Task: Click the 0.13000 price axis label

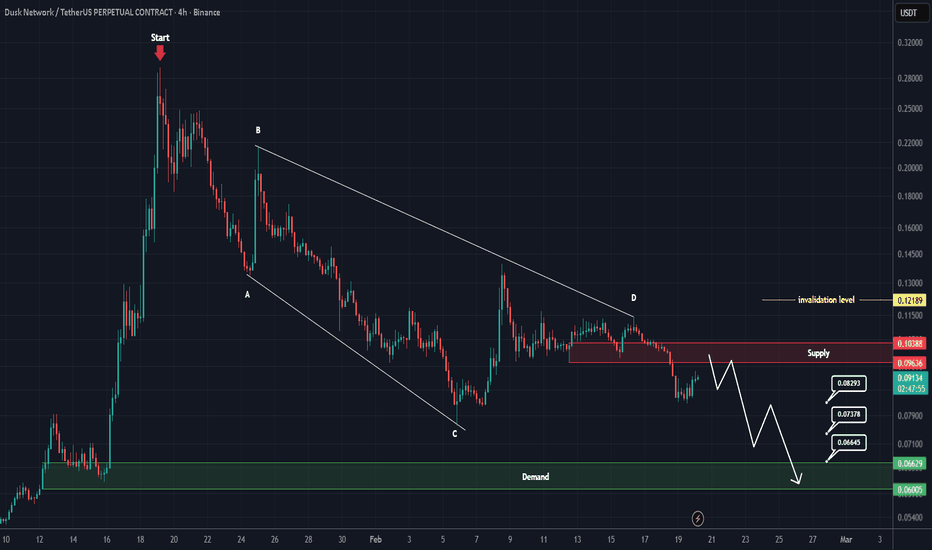Action: point(910,283)
